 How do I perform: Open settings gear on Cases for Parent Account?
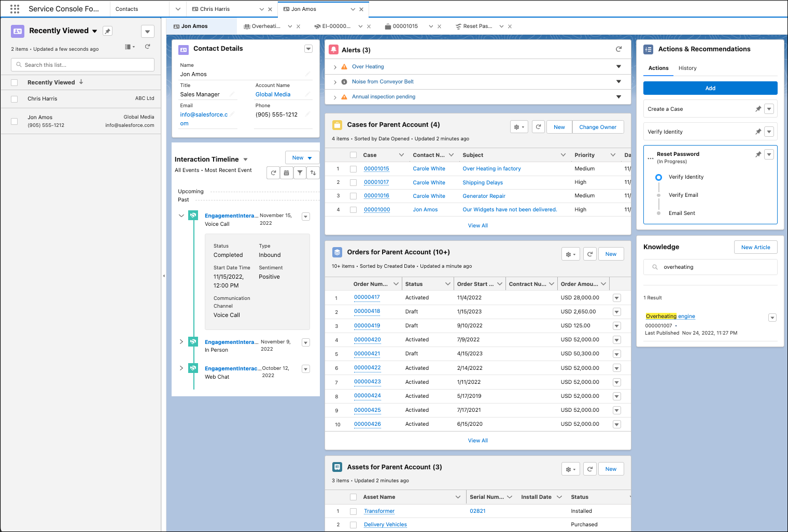[519, 126]
